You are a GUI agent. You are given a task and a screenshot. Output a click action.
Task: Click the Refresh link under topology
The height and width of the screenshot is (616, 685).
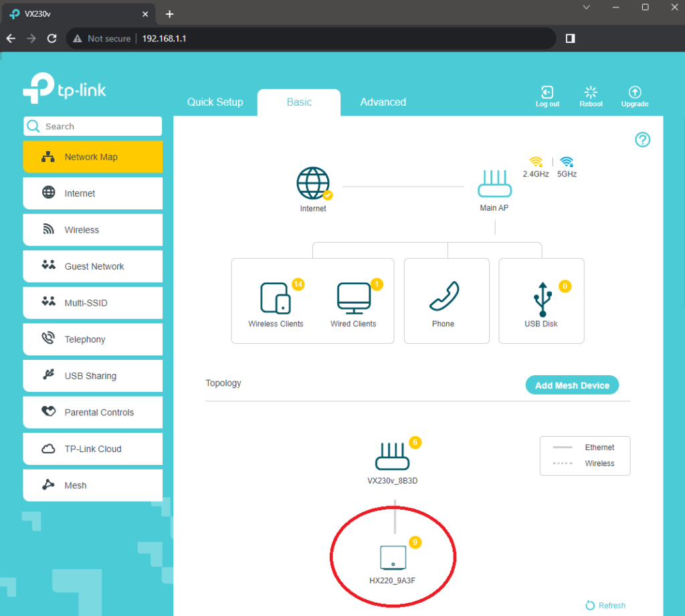605,605
